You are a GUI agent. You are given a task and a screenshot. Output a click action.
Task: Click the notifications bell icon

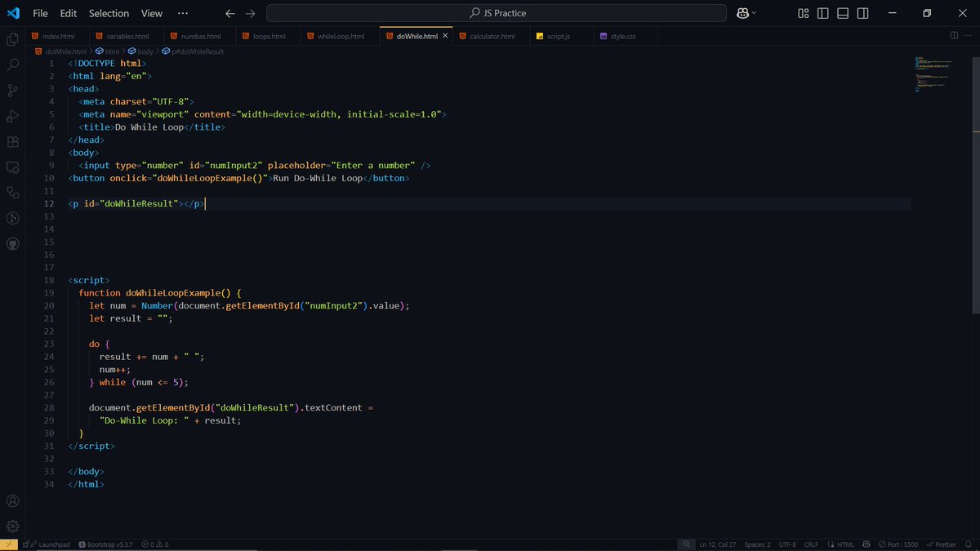[968, 544]
